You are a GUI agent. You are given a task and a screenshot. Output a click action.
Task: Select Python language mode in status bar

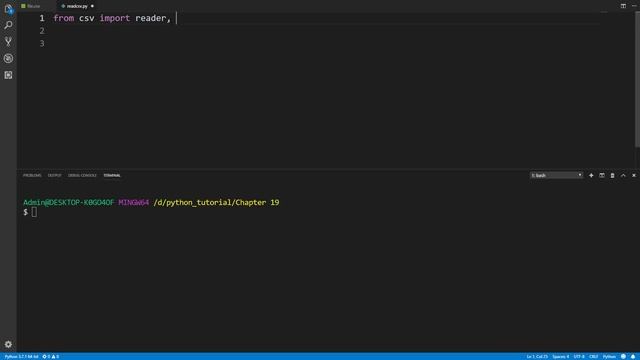(x=609, y=356)
